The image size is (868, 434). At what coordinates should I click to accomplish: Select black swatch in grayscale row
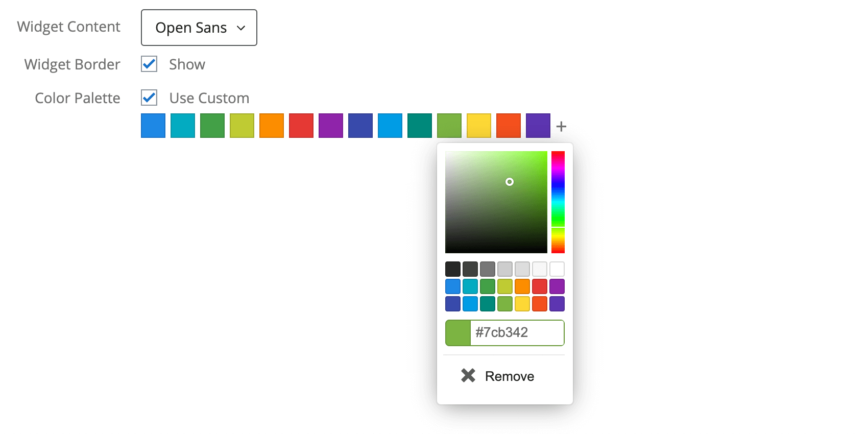pyautogui.click(x=452, y=269)
